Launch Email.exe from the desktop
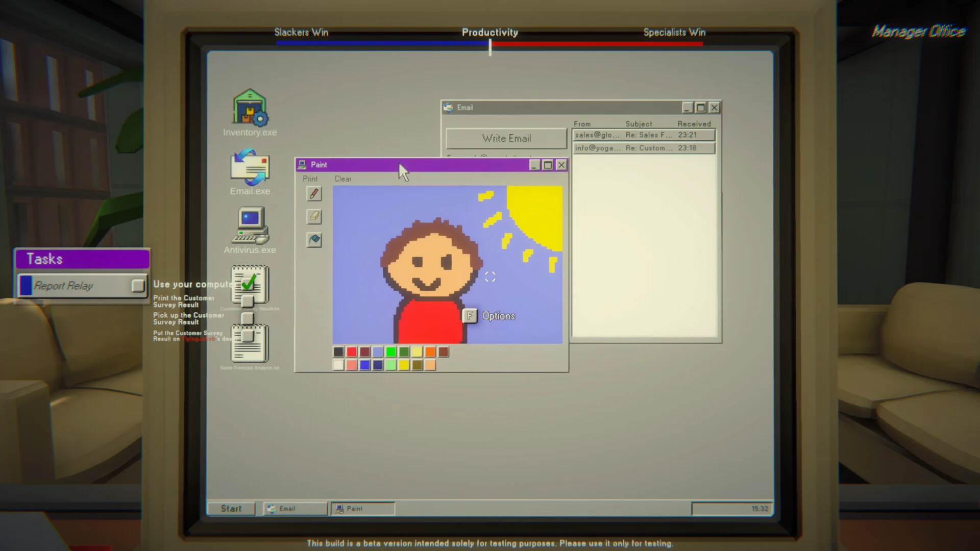Viewport: 980px width, 551px height. (250, 168)
